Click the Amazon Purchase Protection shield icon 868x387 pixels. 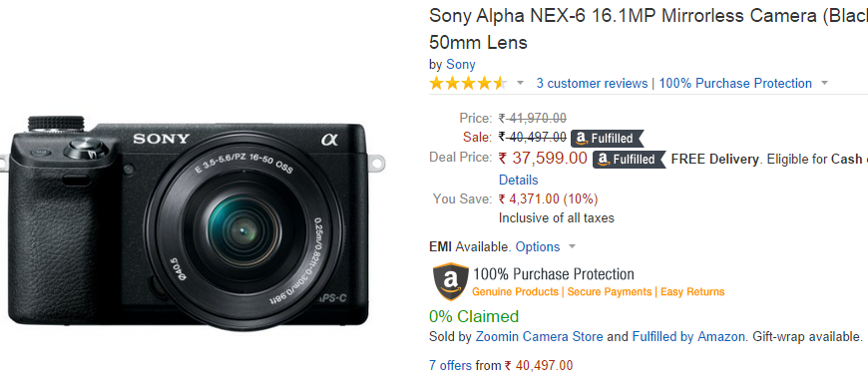coord(451,281)
